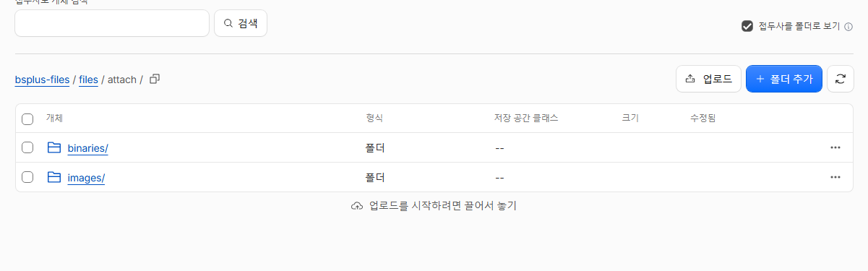The height and width of the screenshot is (271, 868).
Task: Open the three-dot menu for images/
Action: (835, 177)
